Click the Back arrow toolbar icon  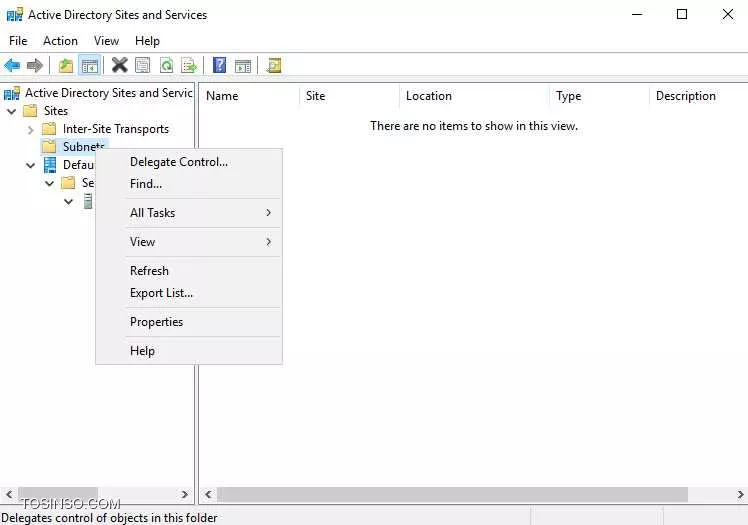(x=12, y=65)
